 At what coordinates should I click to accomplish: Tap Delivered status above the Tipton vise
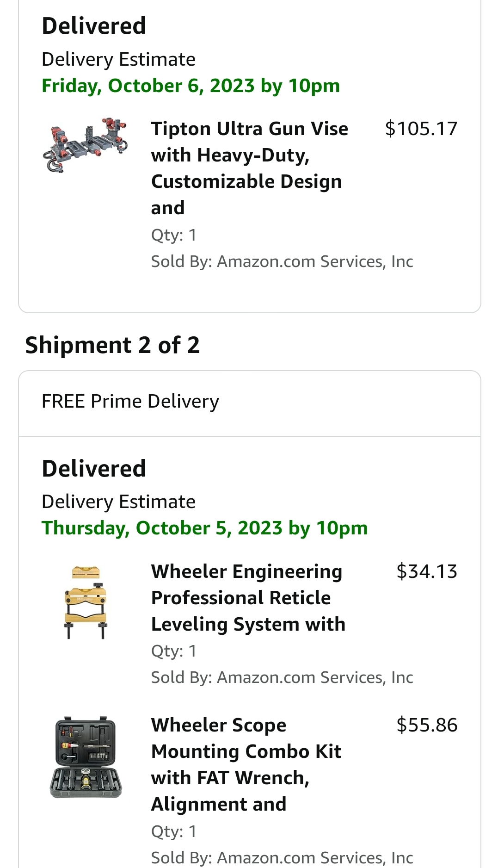[x=94, y=26]
